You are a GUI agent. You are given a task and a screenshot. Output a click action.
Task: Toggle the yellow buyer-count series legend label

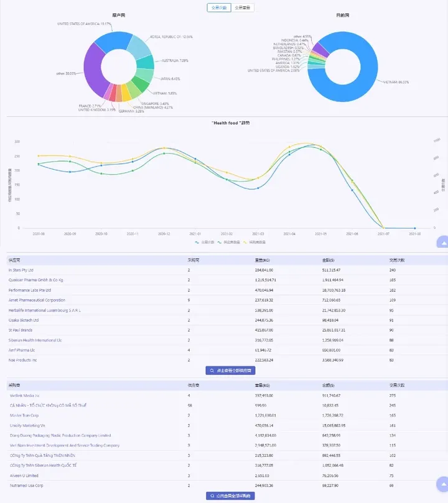(257, 242)
